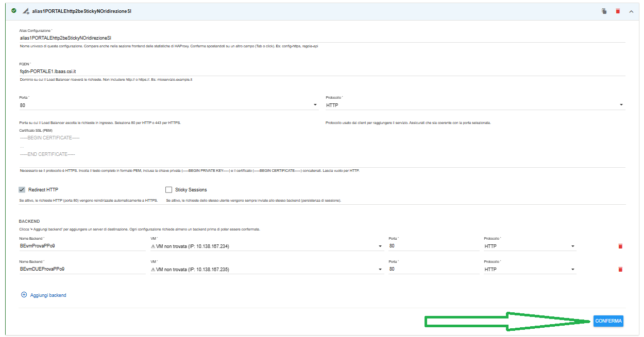The height and width of the screenshot is (337, 644).
Task: Click into the Certificato SSL (PEM) textarea
Action: coord(322,150)
